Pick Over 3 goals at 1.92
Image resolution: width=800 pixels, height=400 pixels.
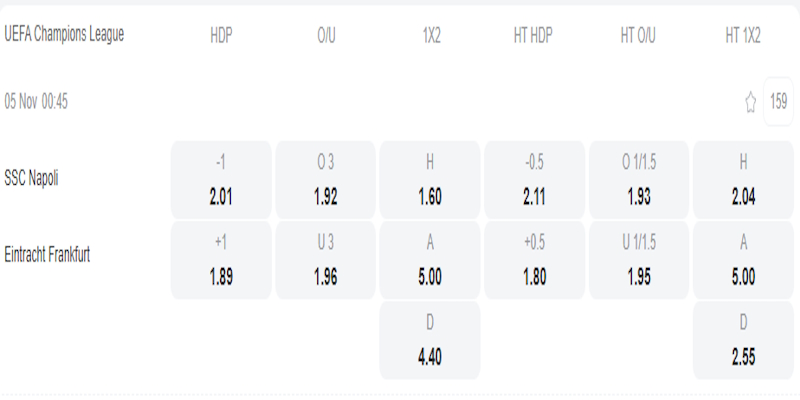tap(326, 180)
